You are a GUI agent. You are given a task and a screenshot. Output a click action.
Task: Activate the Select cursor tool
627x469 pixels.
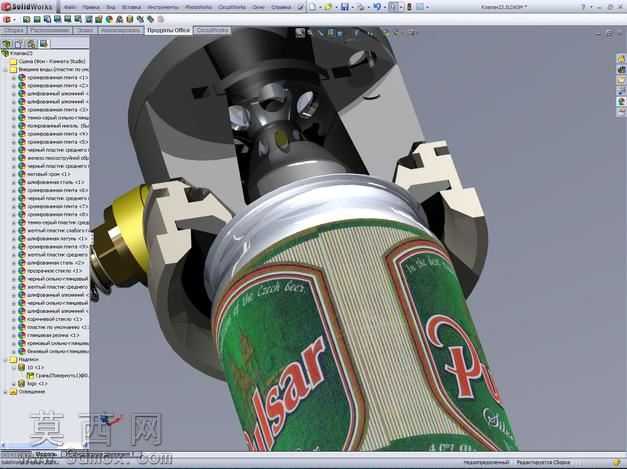tap(393, 7)
